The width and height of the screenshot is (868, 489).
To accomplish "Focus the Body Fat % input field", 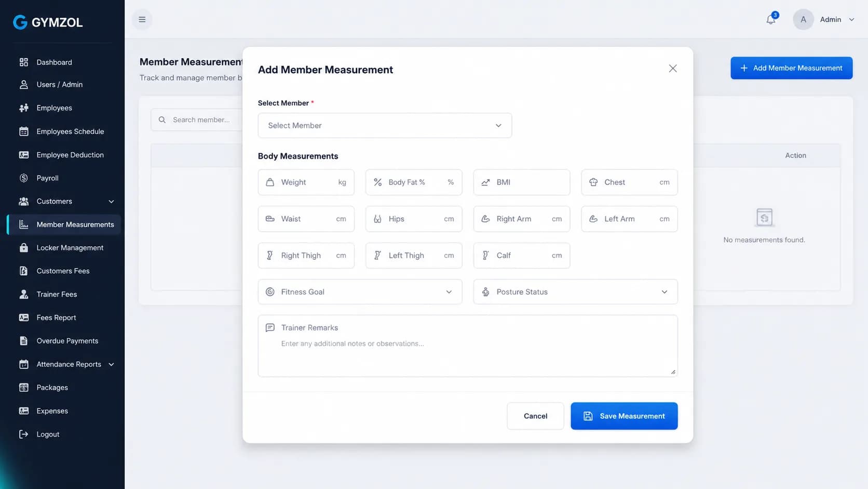I will [x=414, y=182].
